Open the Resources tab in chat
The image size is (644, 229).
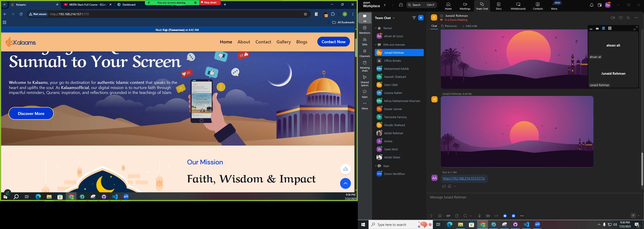[449, 26]
